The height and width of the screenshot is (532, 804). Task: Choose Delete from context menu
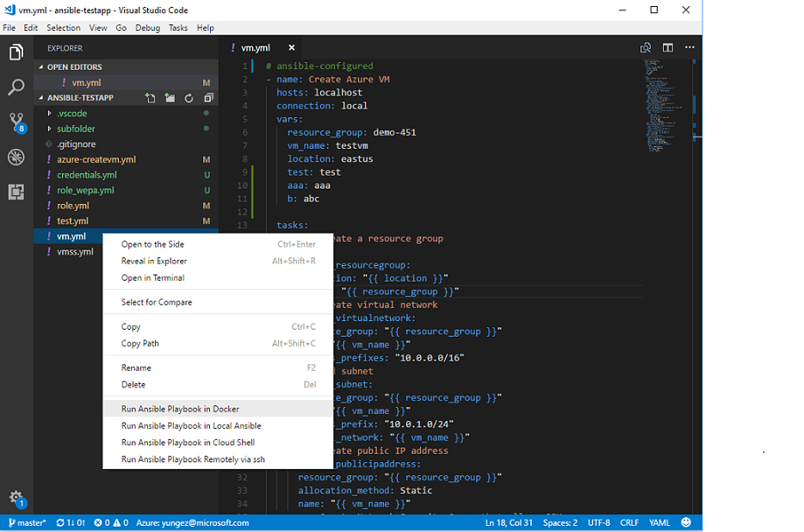coord(218,385)
